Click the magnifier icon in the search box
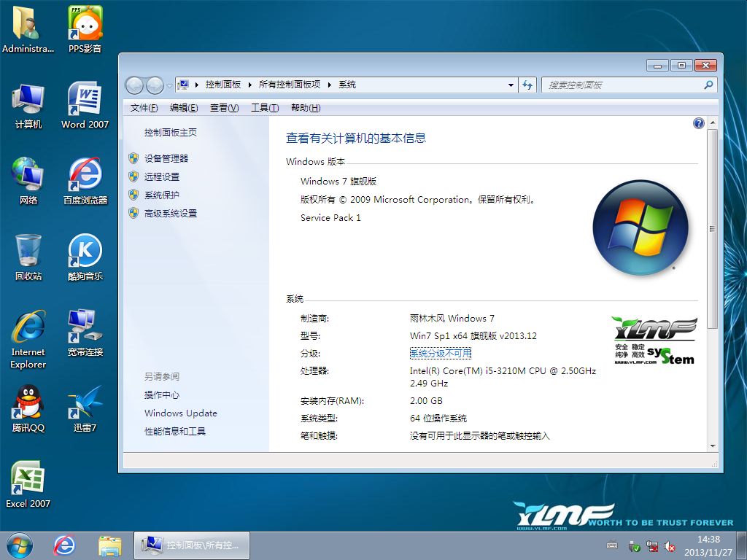The image size is (747, 560). click(708, 85)
